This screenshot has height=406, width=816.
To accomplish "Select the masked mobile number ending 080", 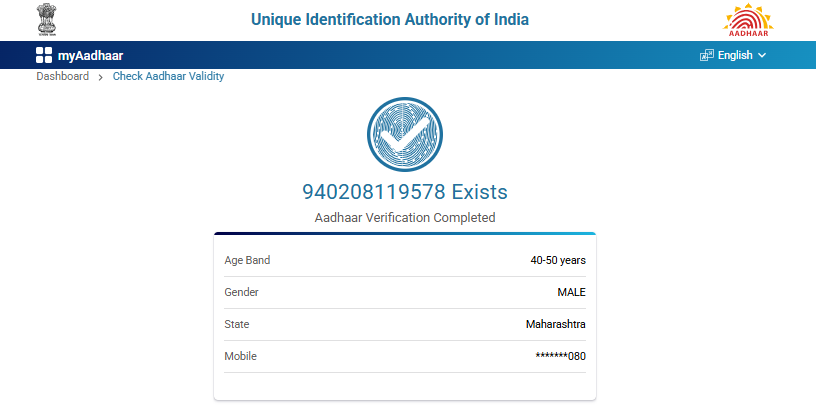I will 561,356.
